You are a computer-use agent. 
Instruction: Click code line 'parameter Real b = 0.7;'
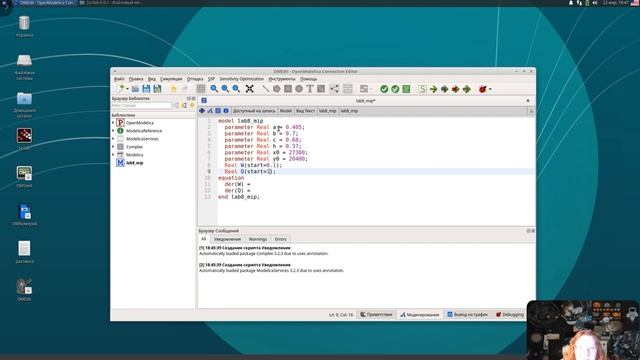coord(261,133)
